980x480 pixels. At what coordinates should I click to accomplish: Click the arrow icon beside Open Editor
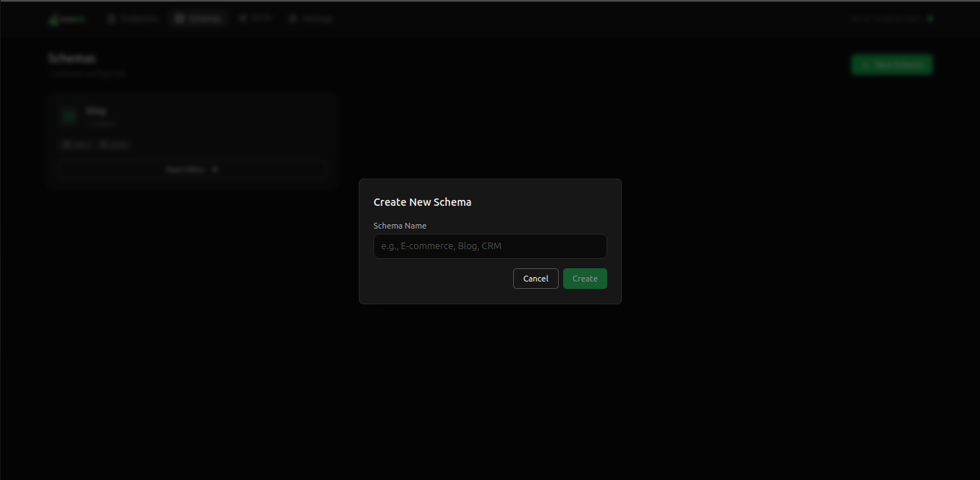215,169
